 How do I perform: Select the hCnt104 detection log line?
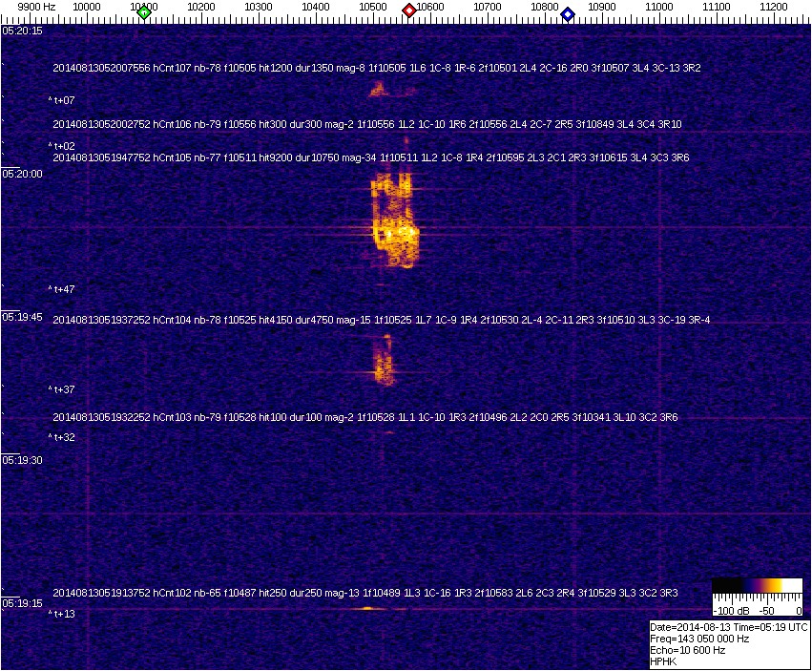click(x=381, y=320)
